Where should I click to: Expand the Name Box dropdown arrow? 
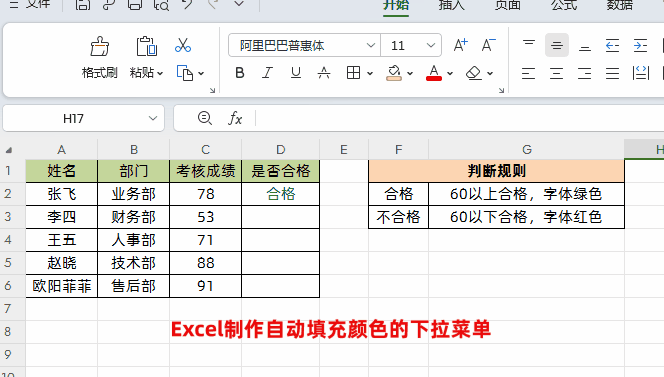[153, 118]
